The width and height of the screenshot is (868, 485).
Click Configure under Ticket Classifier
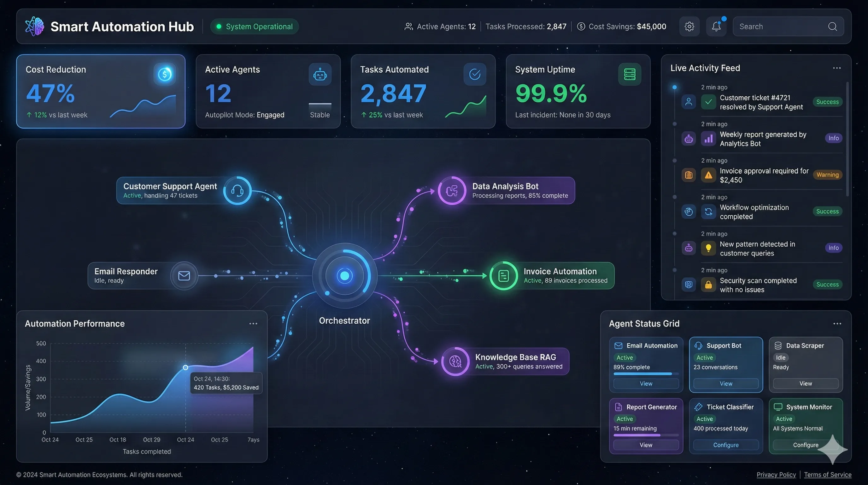pos(726,445)
